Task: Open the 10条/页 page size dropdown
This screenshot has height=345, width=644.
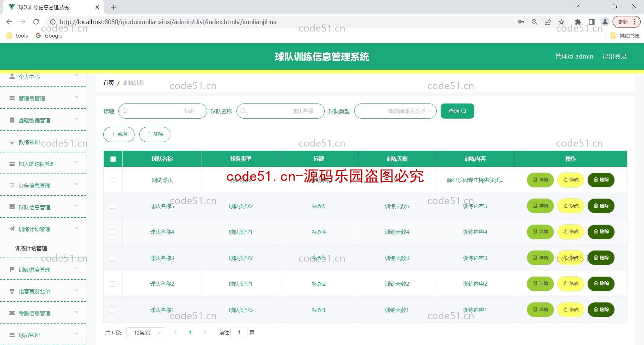Action: tap(145, 333)
